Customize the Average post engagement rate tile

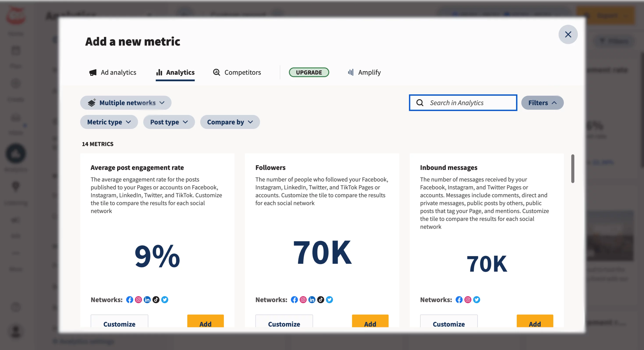pyautogui.click(x=119, y=324)
